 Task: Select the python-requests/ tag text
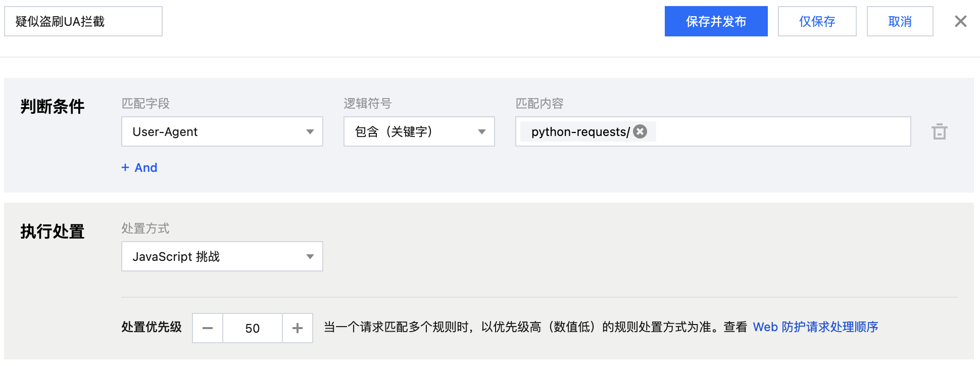pos(580,131)
